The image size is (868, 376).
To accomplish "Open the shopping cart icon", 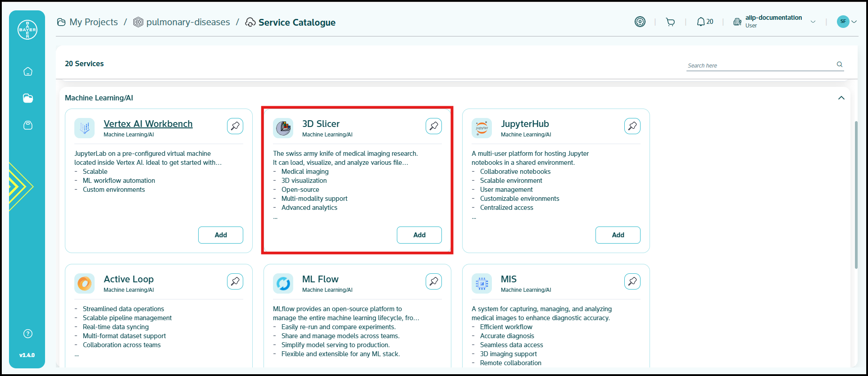I will [x=670, y=22].
